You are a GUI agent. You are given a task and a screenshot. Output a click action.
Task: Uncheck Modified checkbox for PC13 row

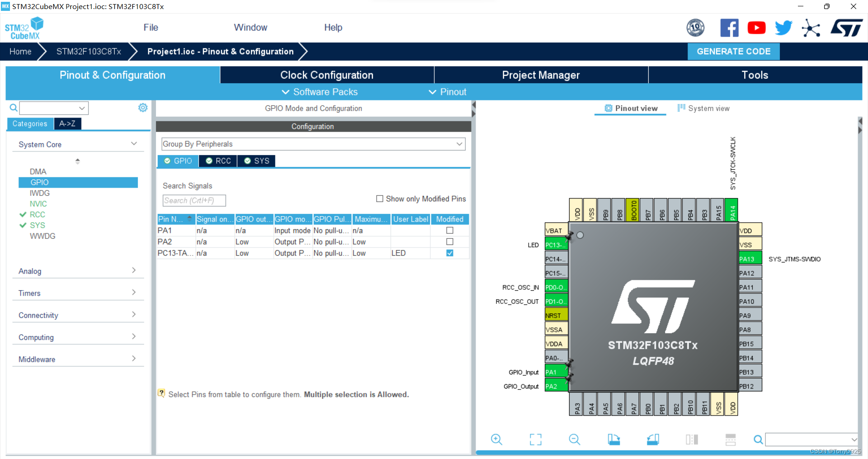pyautogui.click(x=450, y=253)
